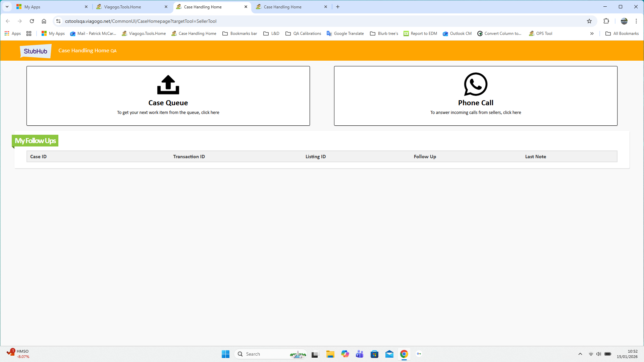The image size is (644, 362).
Task: Open the browser Extensions puzzle icon
Action: click(606, 21)
